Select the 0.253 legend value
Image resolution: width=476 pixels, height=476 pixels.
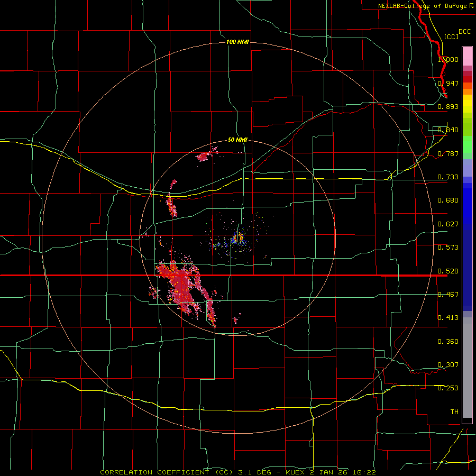point(448,388)
